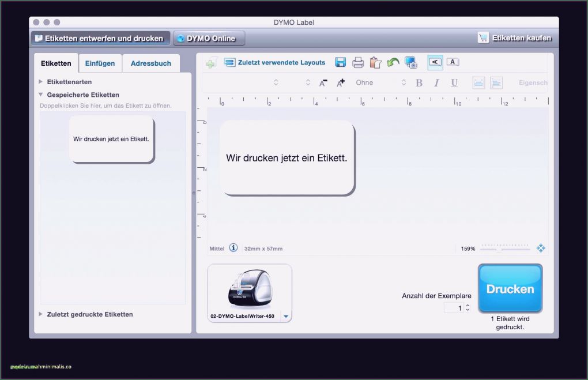Select the insert text box icon labeled A
588x380 pixels.
click(453, 62)
